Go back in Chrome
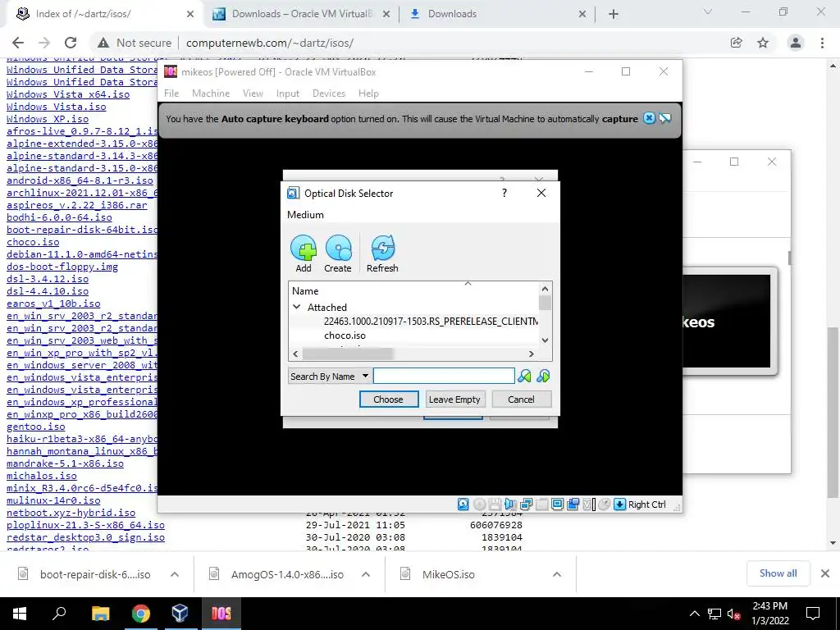 18,43
